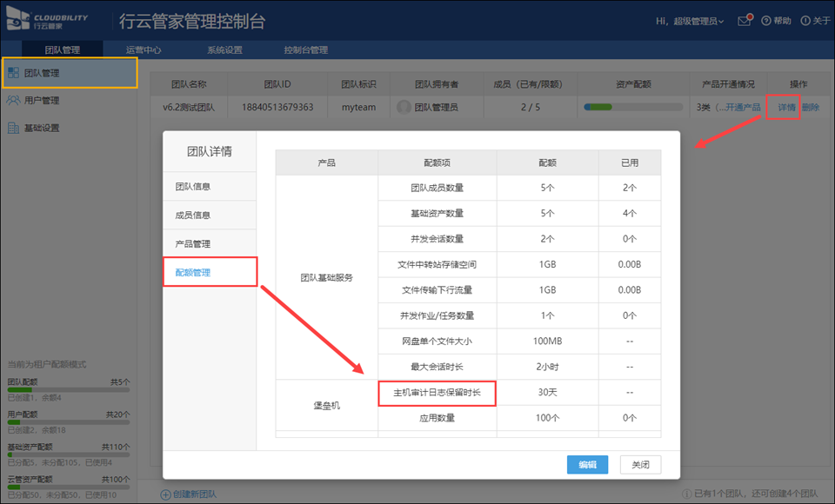Image resolution: width=835 pixels, height=504 pixels.
Task: Click the 用户管理 sidebar people icon
Action: tap(14, 101)
